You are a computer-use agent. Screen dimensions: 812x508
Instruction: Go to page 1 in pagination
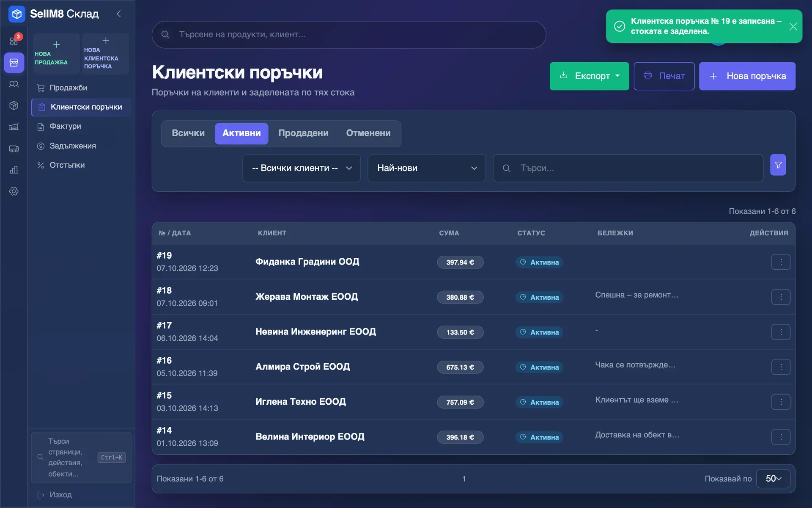pyautogui.click(x=464, y=479)
